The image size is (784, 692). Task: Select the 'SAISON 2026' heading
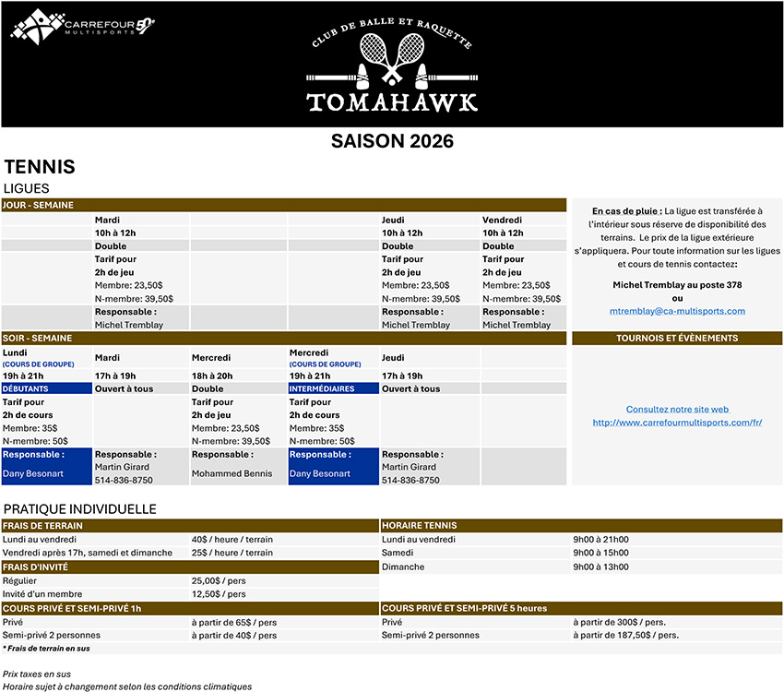pos(392,141)
